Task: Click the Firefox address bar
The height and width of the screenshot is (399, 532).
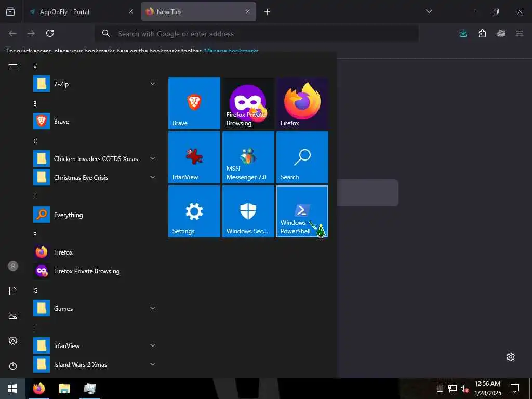Action: [x=257, y=34]
